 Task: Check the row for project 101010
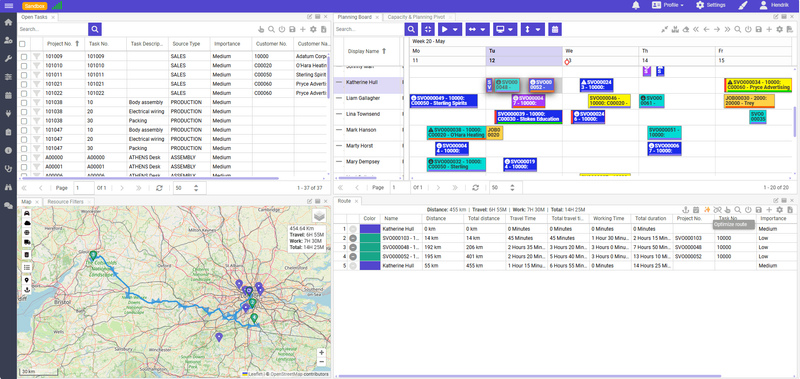pos(24,65)
